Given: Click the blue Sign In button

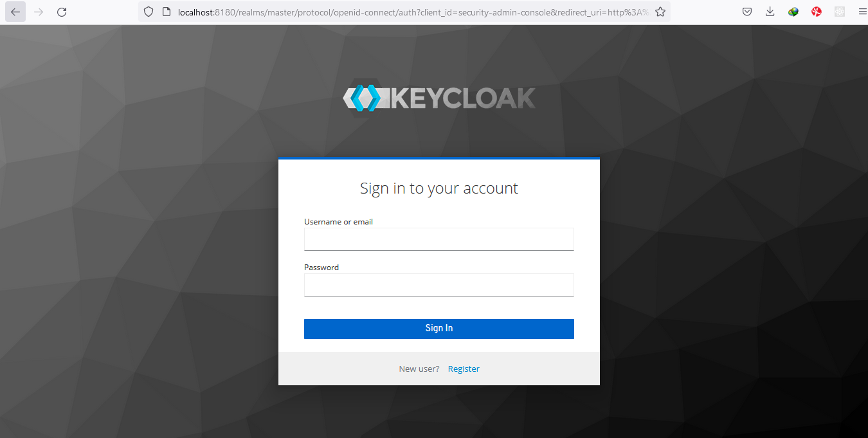Looking at the screenshot, I should tap(439, 329).
